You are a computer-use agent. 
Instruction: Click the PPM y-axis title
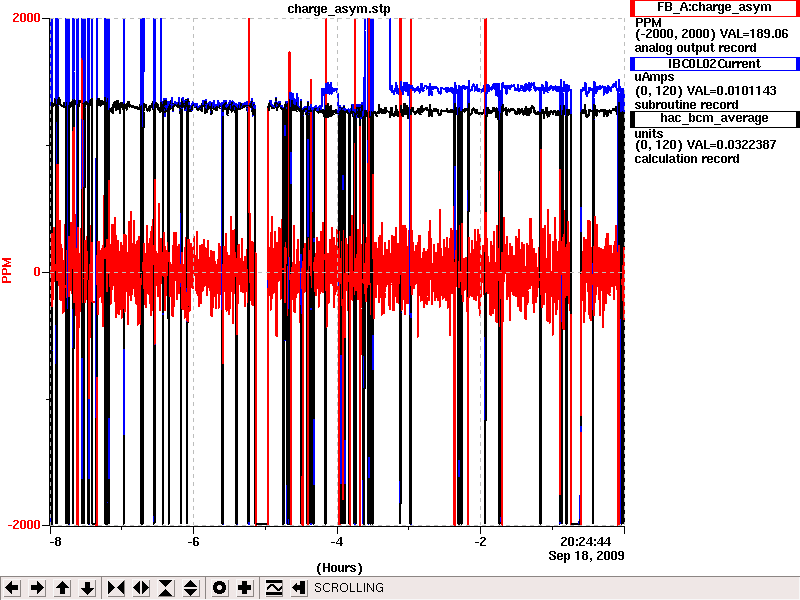(7, 270)
